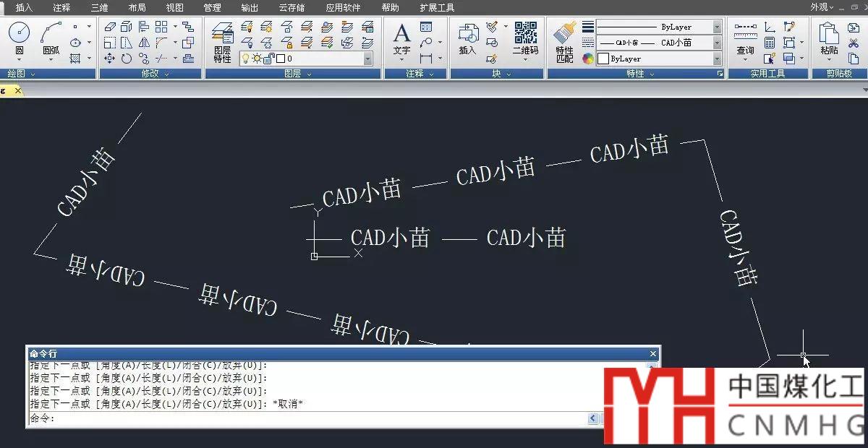868x448 pixels.
Task: Open the 粘贴 paste tool
Action: click(x=829, y=38)
